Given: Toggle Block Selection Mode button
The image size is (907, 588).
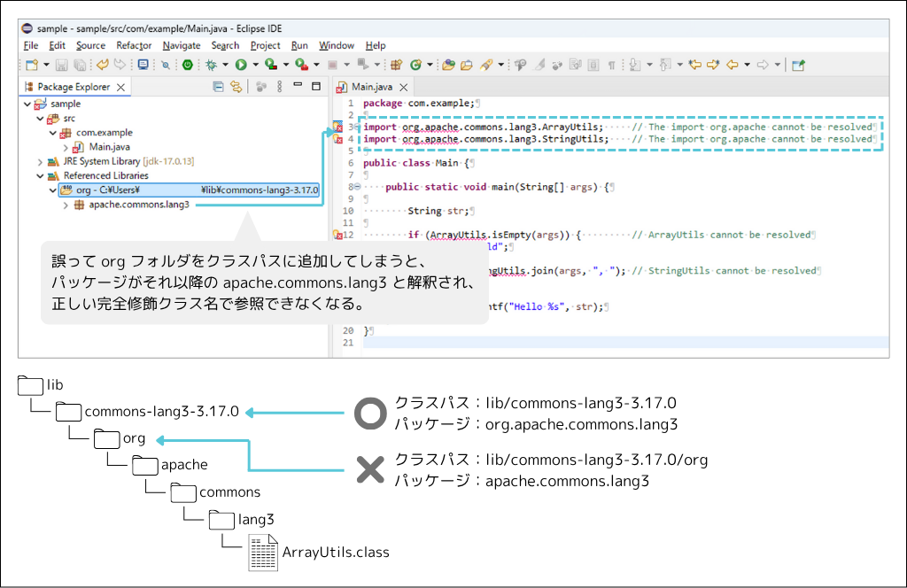Looking at the screenshot, I should coord(593,65).
